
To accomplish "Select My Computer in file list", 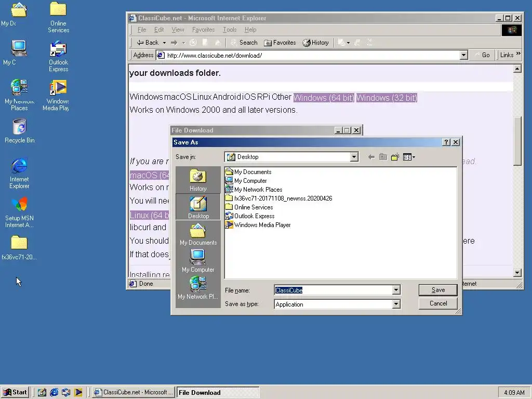I will click(246, 180).
